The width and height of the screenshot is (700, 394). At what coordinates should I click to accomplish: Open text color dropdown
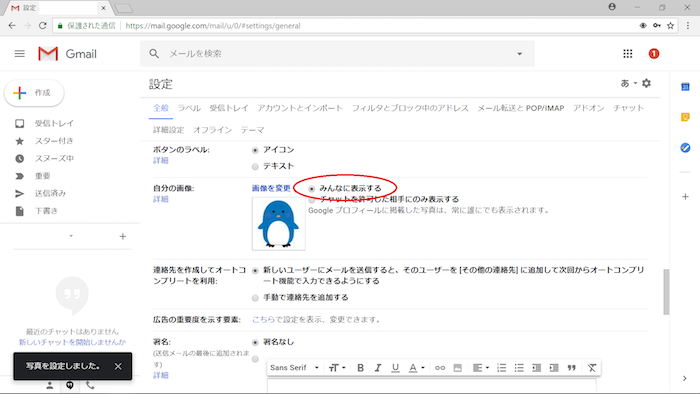417,368
